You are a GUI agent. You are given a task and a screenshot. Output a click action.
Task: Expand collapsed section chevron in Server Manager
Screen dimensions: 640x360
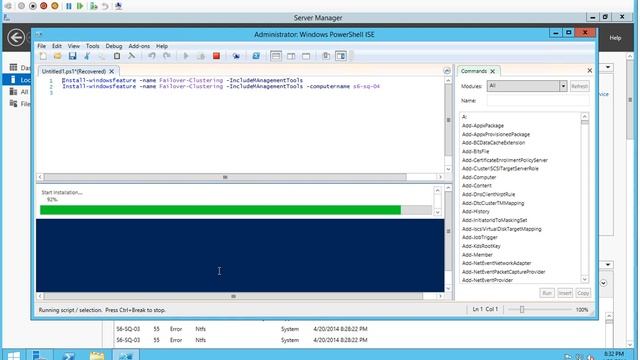click(x=603, y=283)
